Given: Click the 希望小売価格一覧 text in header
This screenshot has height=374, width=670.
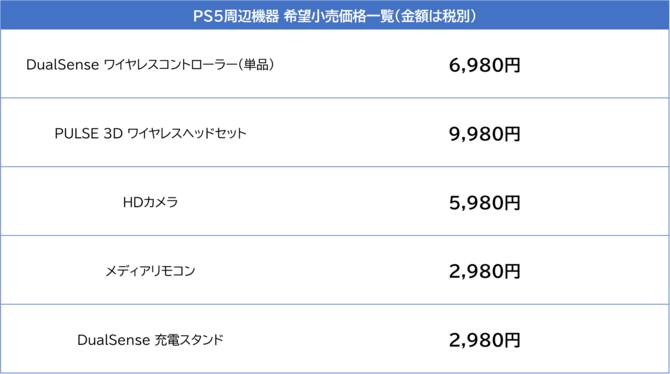Looking at the screenshot, I should (x=338, y=16).
